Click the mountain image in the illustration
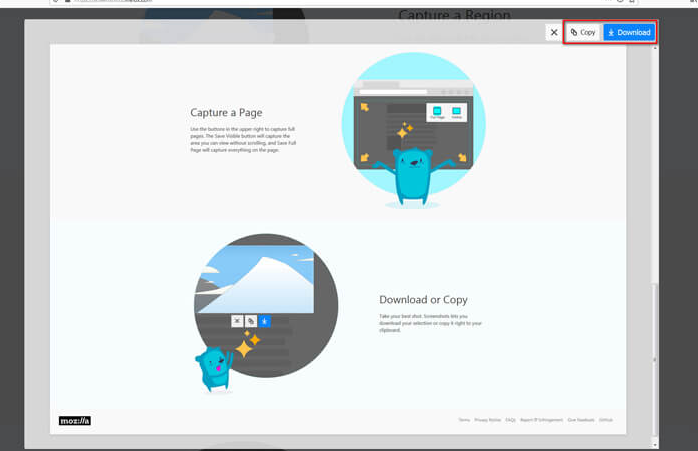Screen dimensions: 698x451 pyautogui.click(x=255, y=278)
